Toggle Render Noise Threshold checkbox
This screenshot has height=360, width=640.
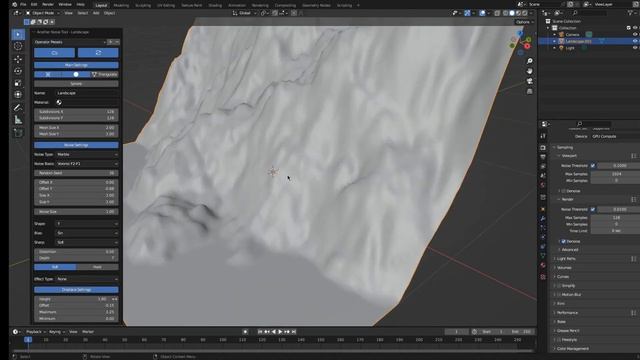pos(593,209)
